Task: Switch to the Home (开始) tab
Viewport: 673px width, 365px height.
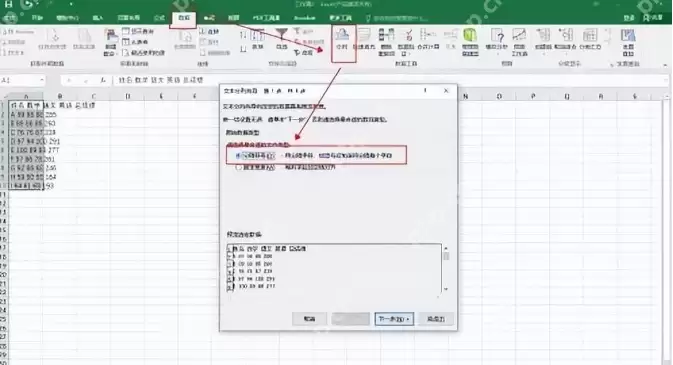Action: pos(37,18)
